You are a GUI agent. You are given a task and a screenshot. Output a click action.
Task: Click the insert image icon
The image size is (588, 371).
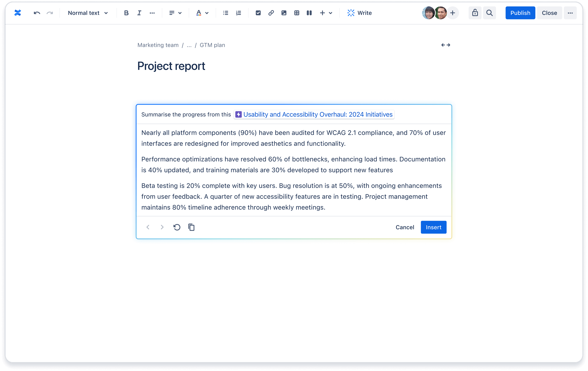click(x=284, y=12)
